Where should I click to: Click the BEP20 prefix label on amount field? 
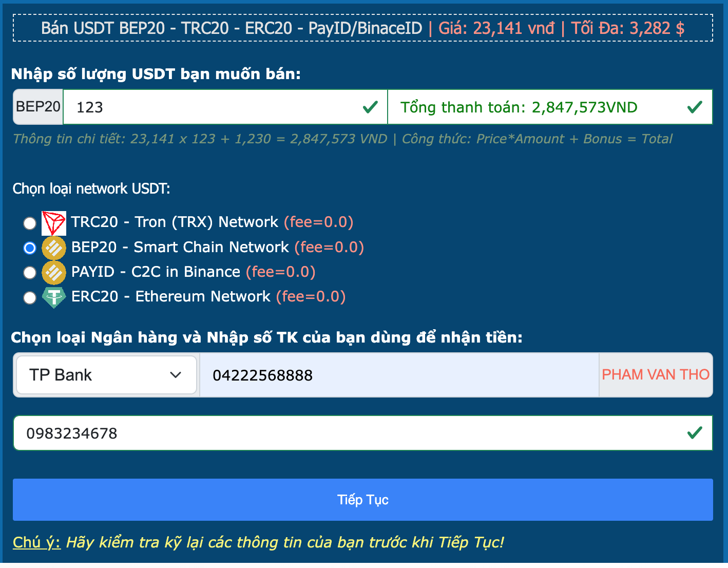[x=38, y=107]
